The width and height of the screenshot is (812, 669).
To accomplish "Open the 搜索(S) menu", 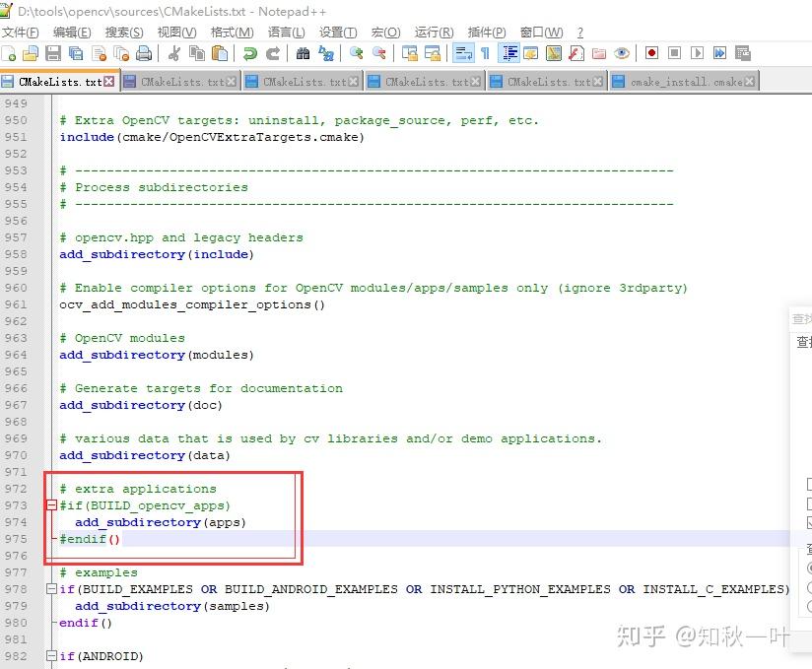I will [x=124, y=33].
